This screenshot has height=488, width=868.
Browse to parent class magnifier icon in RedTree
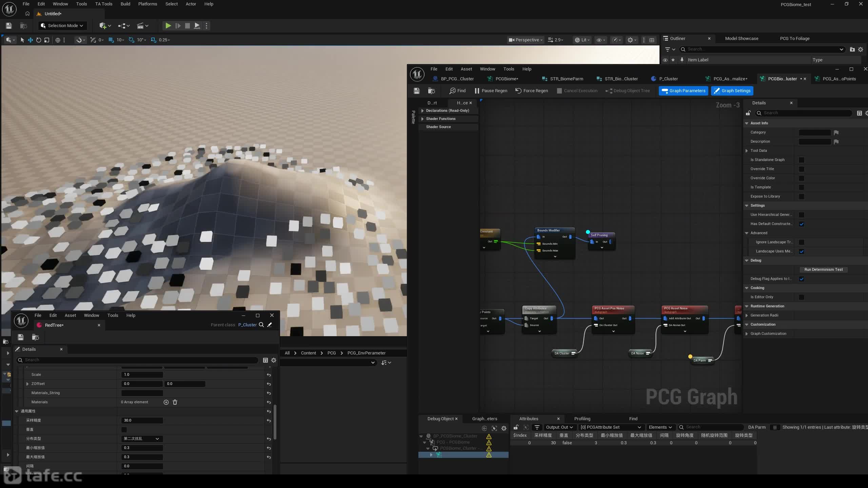point(261,325)
